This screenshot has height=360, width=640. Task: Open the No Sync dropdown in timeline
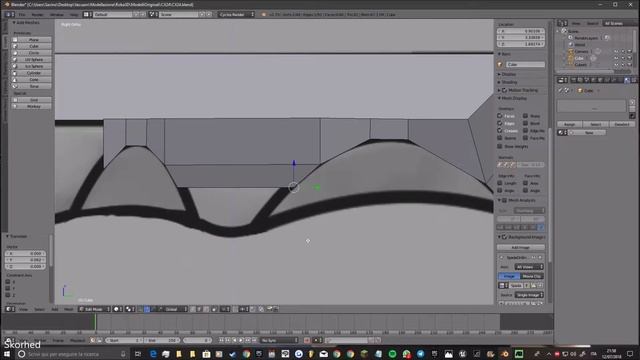[x=280, y=340]
